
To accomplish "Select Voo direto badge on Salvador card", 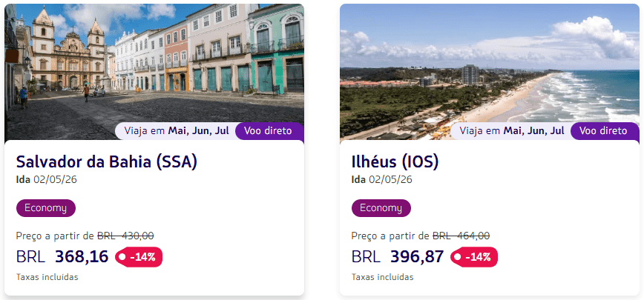I will (269, 131).
